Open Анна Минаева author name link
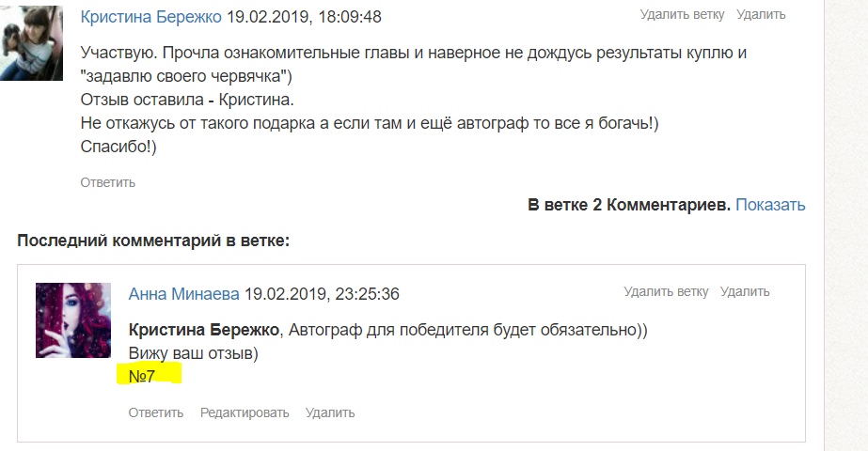Viewport: 868px width, 451px height. pos(184,294)
